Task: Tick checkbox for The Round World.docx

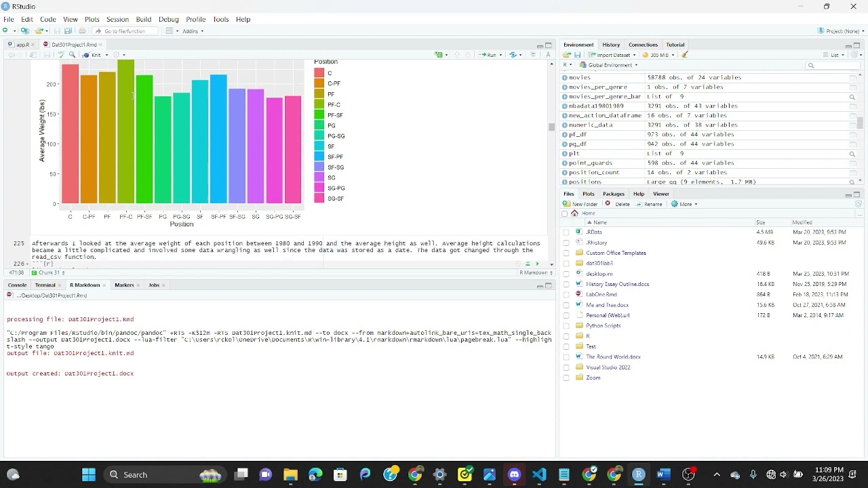Action: pos(566,357)
